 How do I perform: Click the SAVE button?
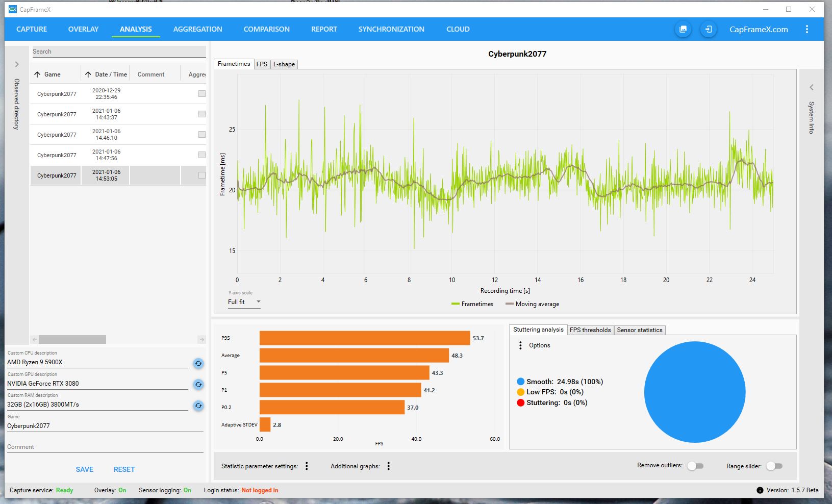pos(85,469)
